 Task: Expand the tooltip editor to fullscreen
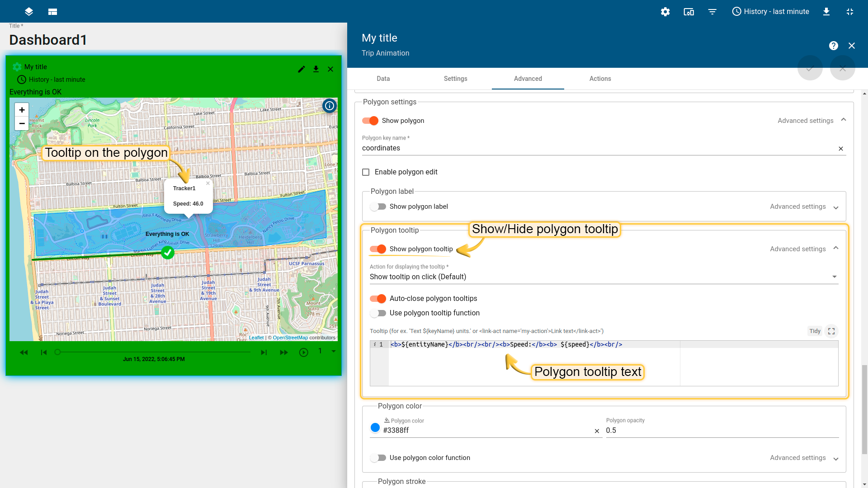click(x=831, y=331)
